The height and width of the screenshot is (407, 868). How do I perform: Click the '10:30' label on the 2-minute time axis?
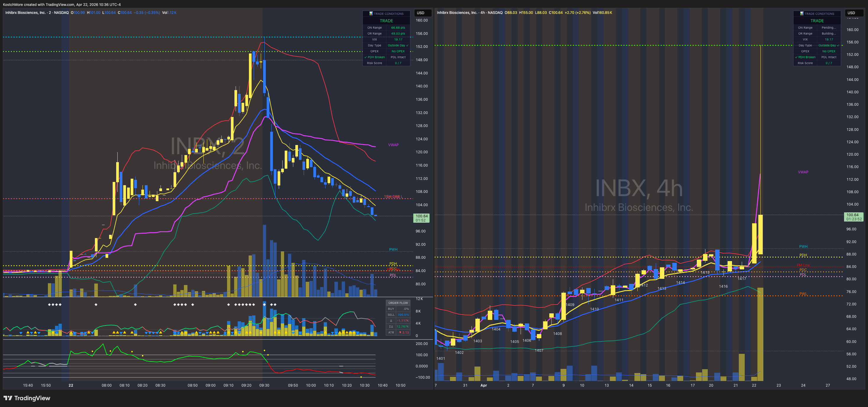pyautogui.click(x=365, y=385)
